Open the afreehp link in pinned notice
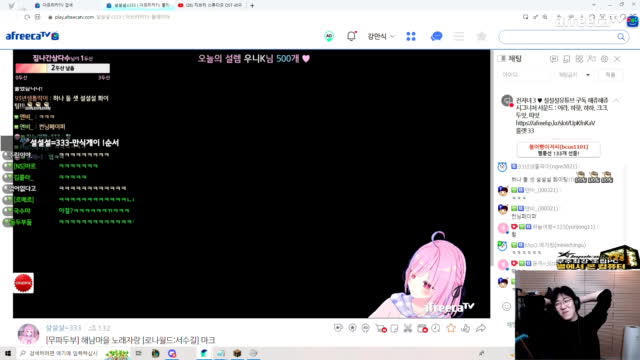 (555, 123)
